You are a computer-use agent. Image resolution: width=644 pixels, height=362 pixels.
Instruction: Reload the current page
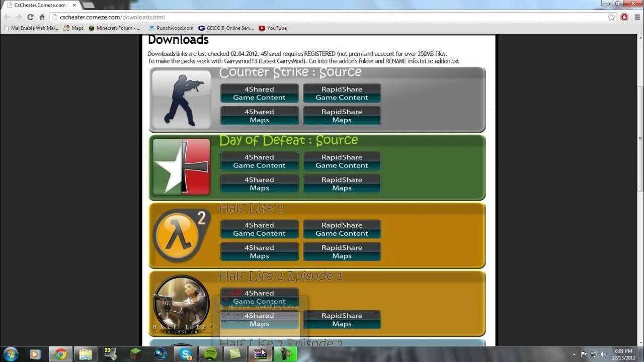click(x=30, y=17)
